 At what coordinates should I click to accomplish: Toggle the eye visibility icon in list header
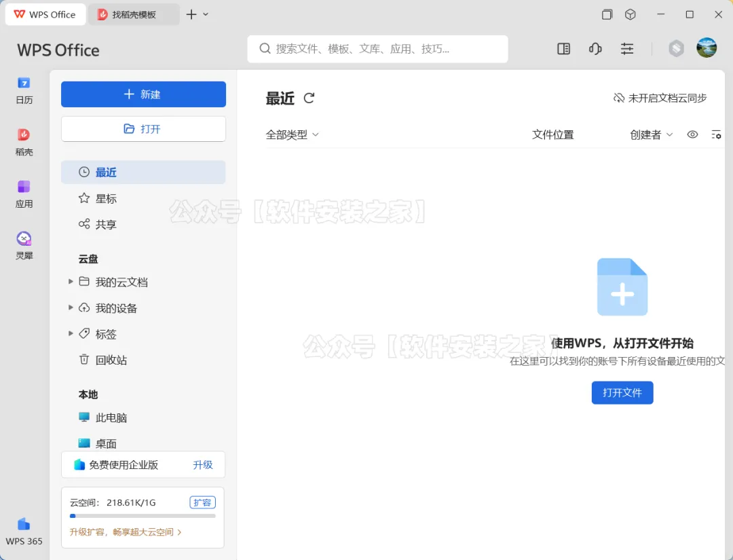692,134
